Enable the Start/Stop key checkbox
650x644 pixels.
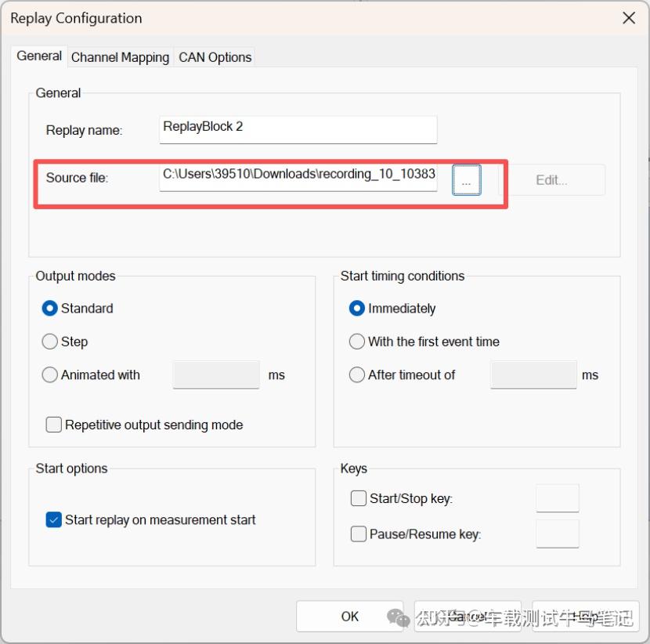(x=402, y=498)
